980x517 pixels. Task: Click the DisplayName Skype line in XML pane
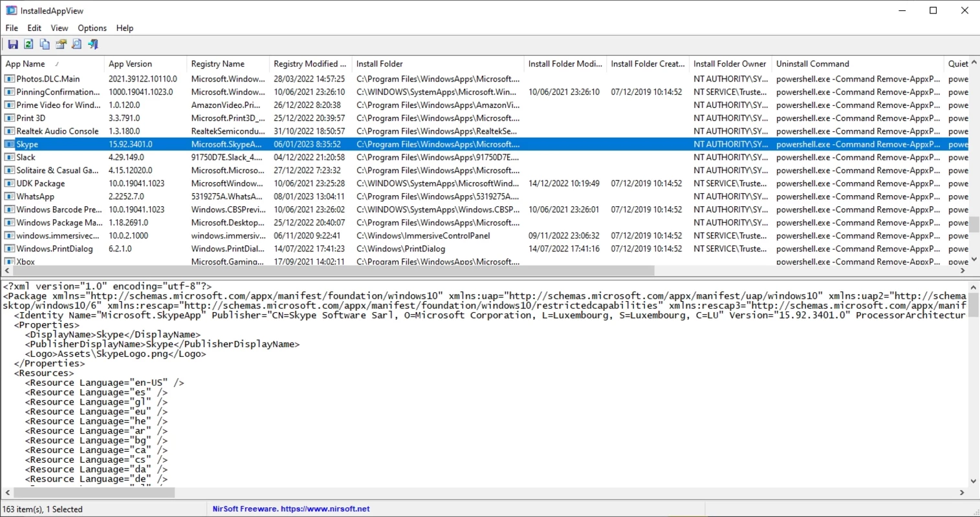(113, 335)
